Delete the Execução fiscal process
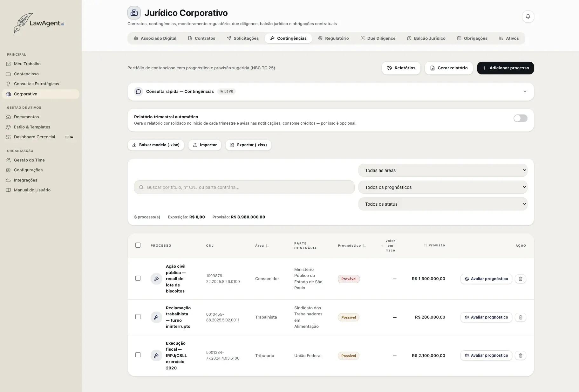Viewport: 579px width, 392px height. [520, 355]
